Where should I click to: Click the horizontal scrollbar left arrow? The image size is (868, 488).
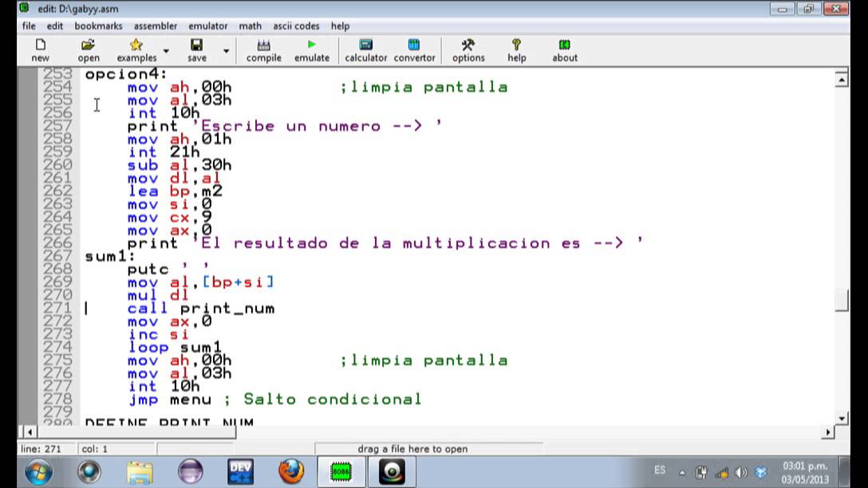(x=30, y=432)
